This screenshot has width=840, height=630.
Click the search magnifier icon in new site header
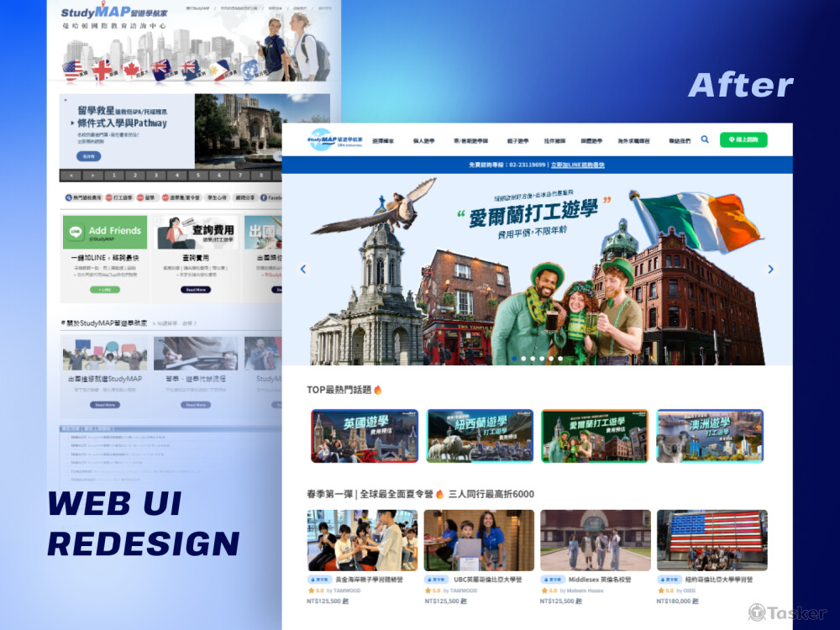(x=705, y=139)
